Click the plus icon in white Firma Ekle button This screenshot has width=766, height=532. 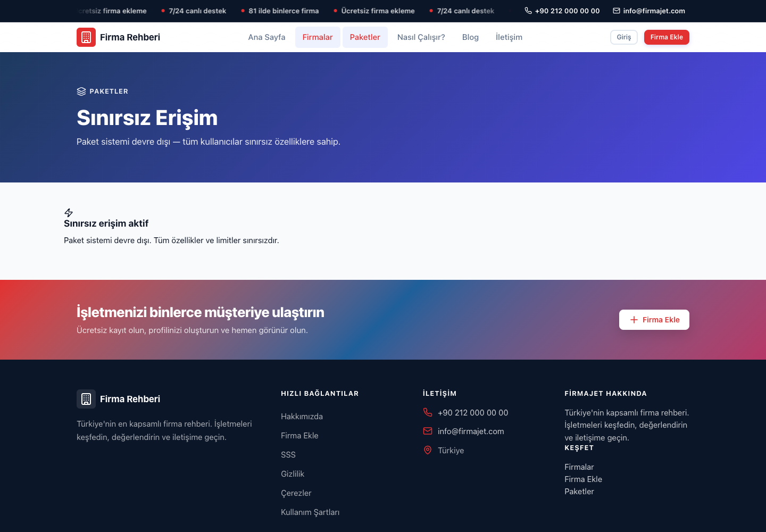point(634,320)
